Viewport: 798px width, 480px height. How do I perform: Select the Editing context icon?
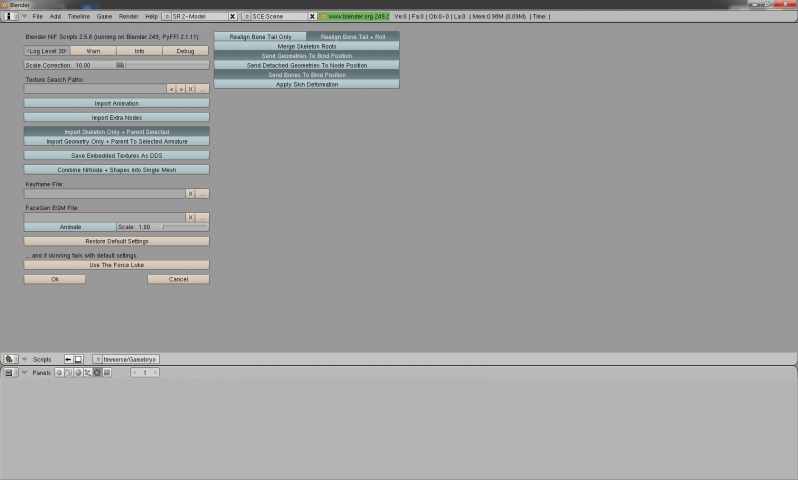[97, 373]
